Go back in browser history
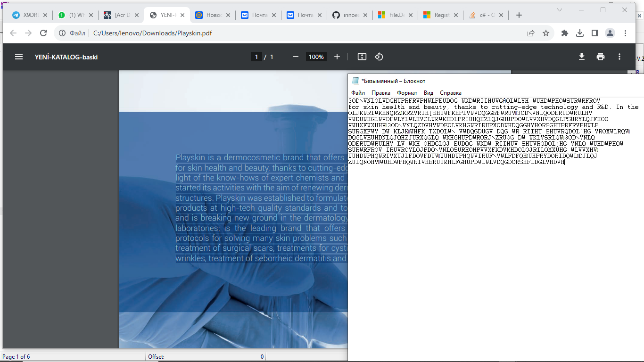 point(13,33)
